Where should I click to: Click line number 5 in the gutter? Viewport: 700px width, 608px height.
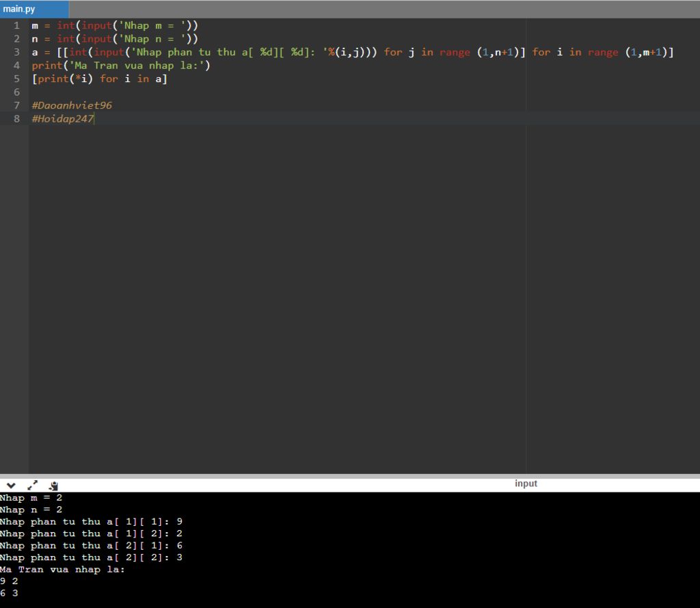16,79
